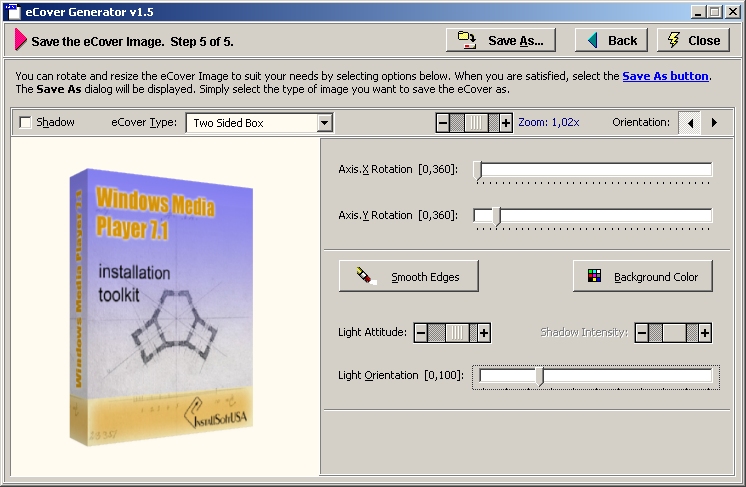Apply Smooth Edges to the eCover
The image size is (746, 487).
pyautogui.click(x=409, y=276)
